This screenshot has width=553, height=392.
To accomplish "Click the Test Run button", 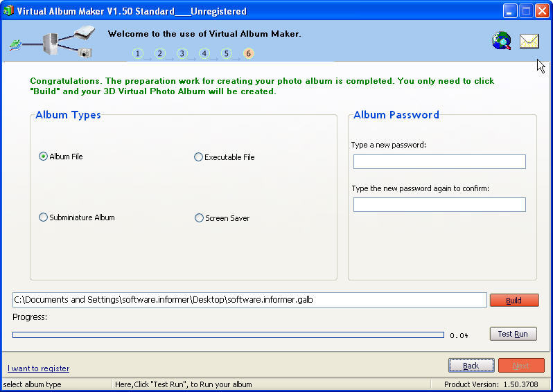I will pos(513,334).
